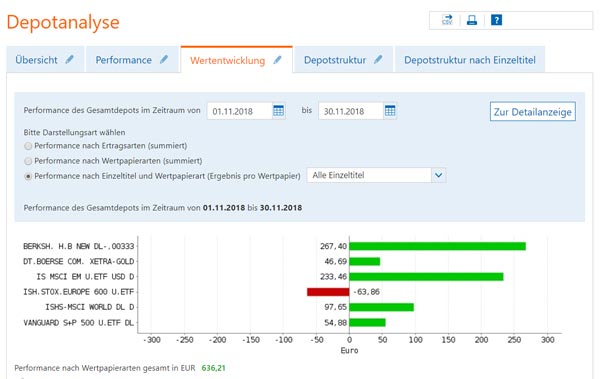Select Performance nach Einzeltitel und Wertpapierart radio

28,176
